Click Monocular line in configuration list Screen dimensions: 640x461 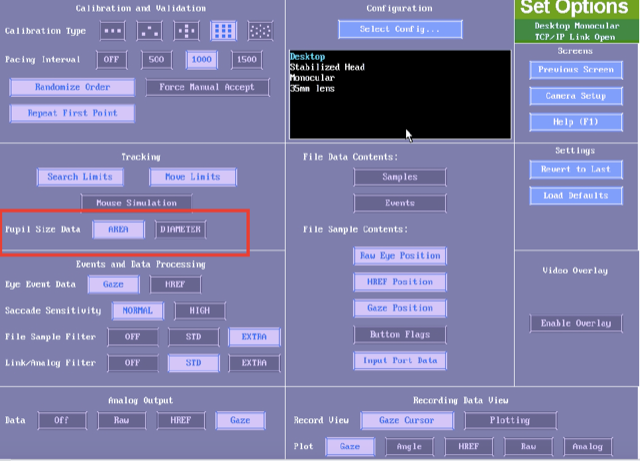point(312,78)
